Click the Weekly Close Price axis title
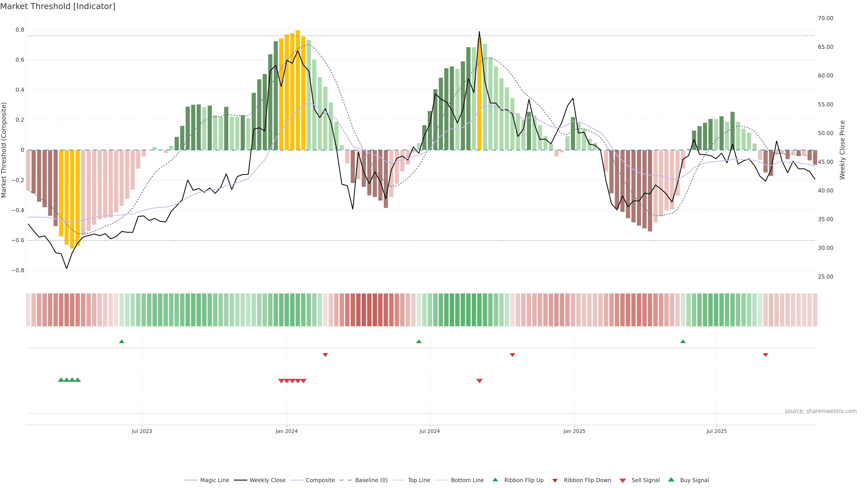Image resolution: width=868 pixels, height=488 pixels. pos(842,150)
